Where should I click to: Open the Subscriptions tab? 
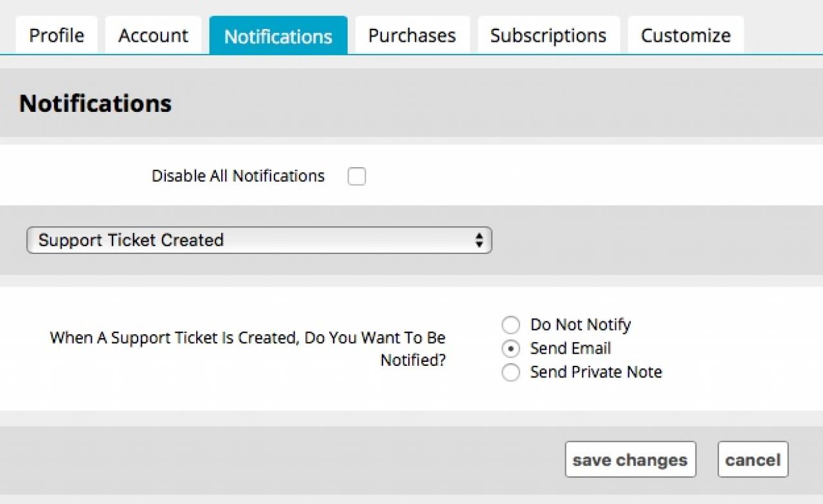click(548, 35)
